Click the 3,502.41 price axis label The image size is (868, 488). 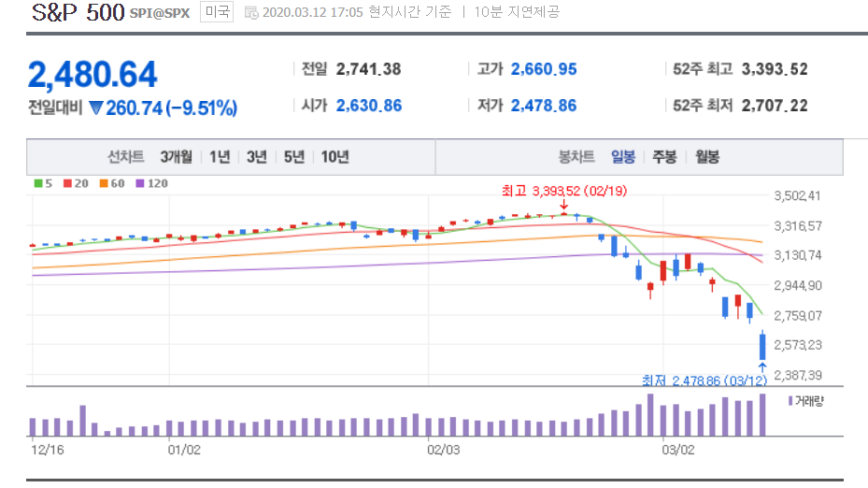click(797, 196)
